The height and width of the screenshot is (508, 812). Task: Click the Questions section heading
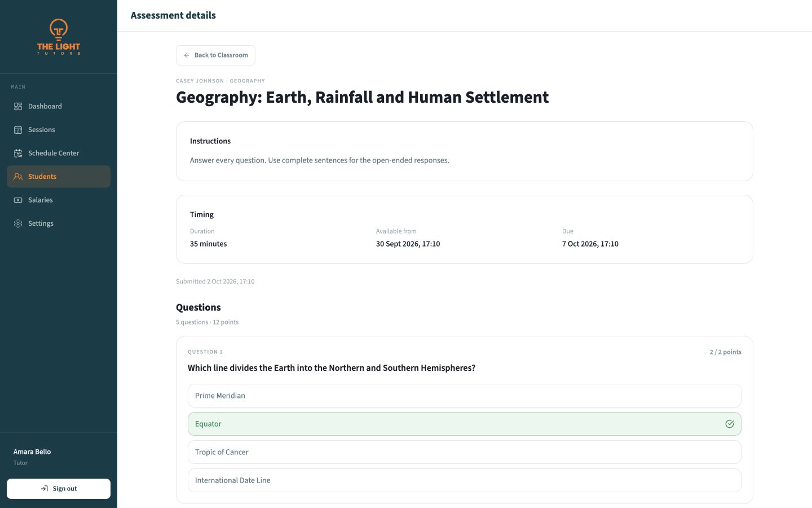tap(198, 307)
